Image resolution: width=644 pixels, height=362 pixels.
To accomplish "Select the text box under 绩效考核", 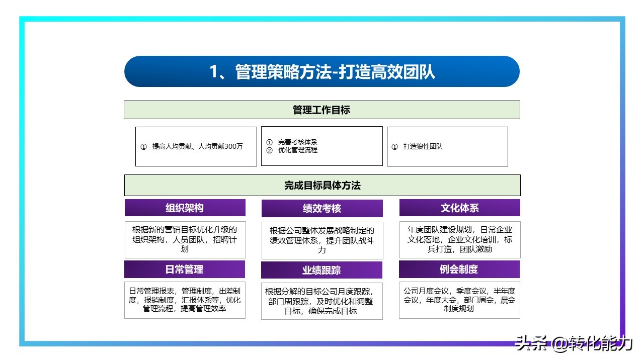I will pyautogui.click(x=322, y=240).
